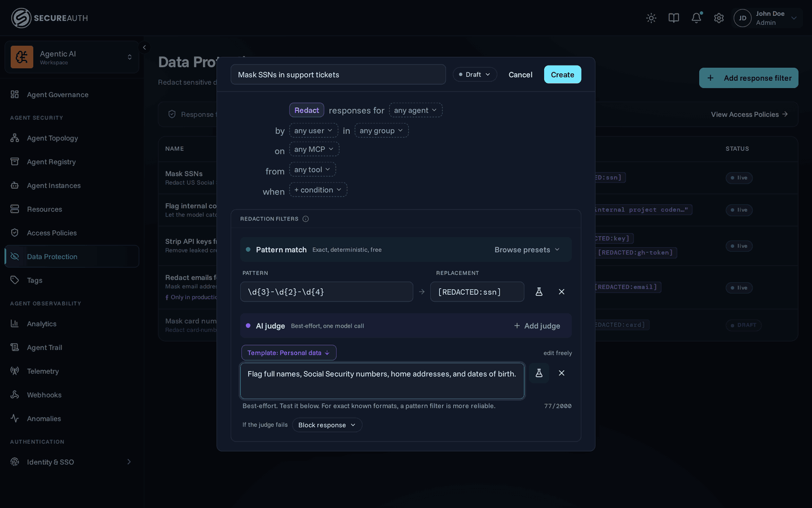Screen dimensions: 812x508
Task: Remove the AI judge prompt
Action: click(x=562, y=373)
